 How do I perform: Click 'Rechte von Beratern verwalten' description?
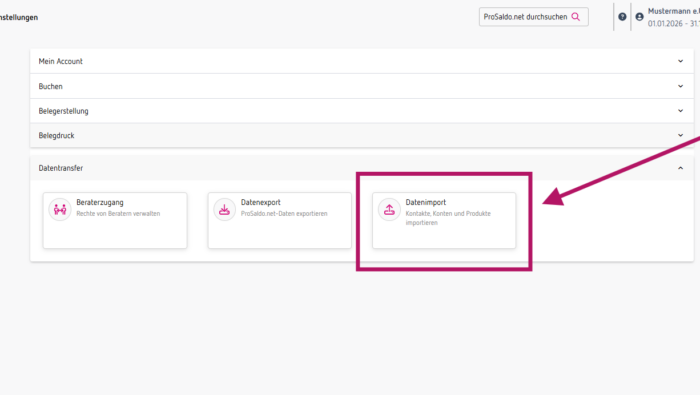pos(118,214)
